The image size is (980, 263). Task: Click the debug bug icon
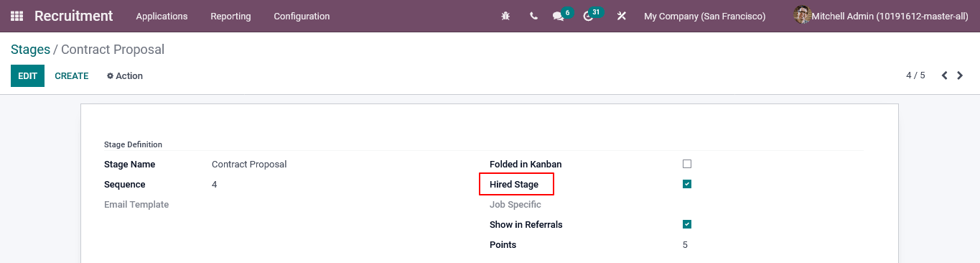coord(505,16)
